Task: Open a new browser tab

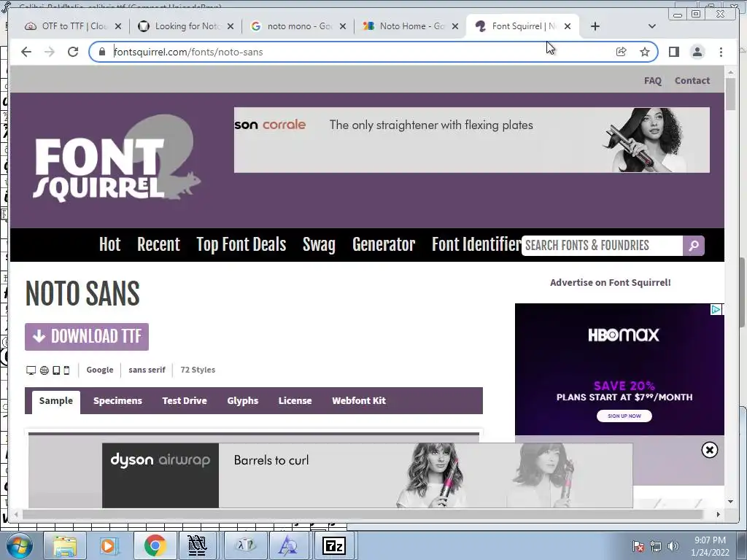Action: [595, 26]
